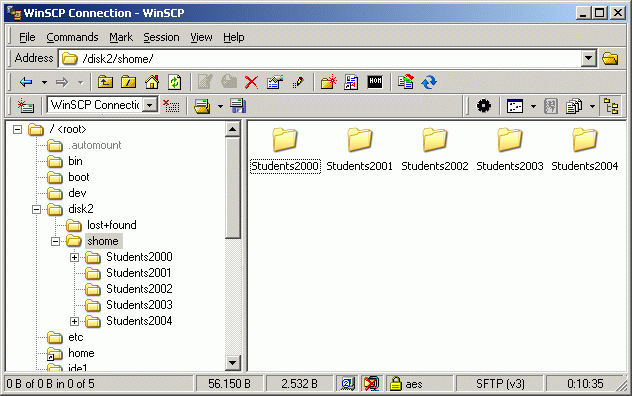
Task: Click tree scrollbar up arrow
Action: click(x=233, y=129)
